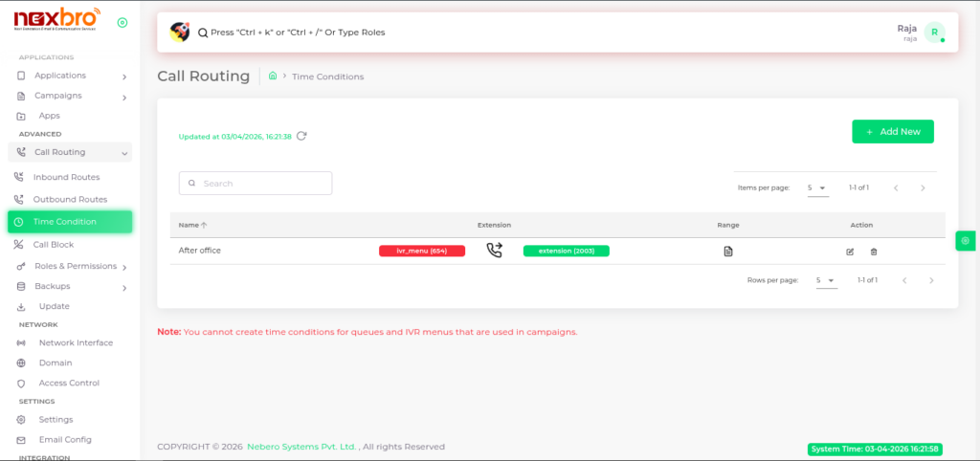Screen dimensions: 980x461
Task: Open Inbound Routes in sidebar
Action: 66,177
